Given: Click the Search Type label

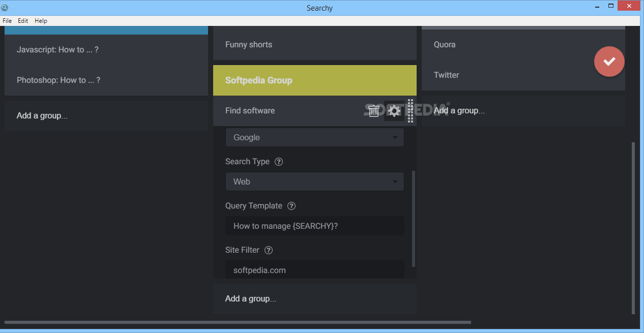Looking at the screenshot, I should click(x=247, y=162).
